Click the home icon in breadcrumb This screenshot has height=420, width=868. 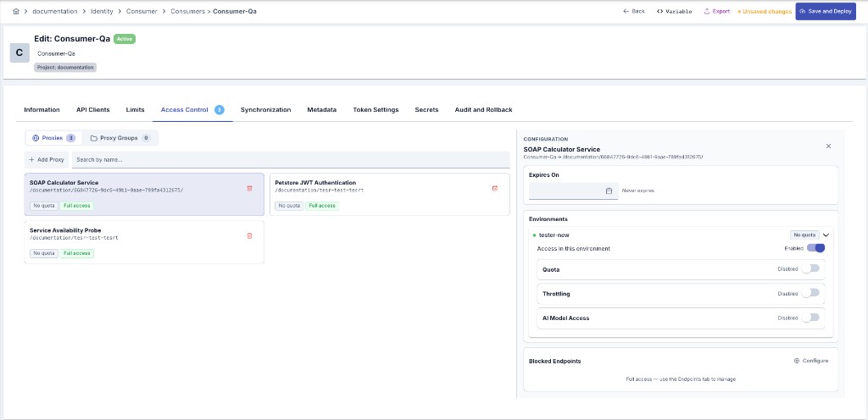[15, 11]
